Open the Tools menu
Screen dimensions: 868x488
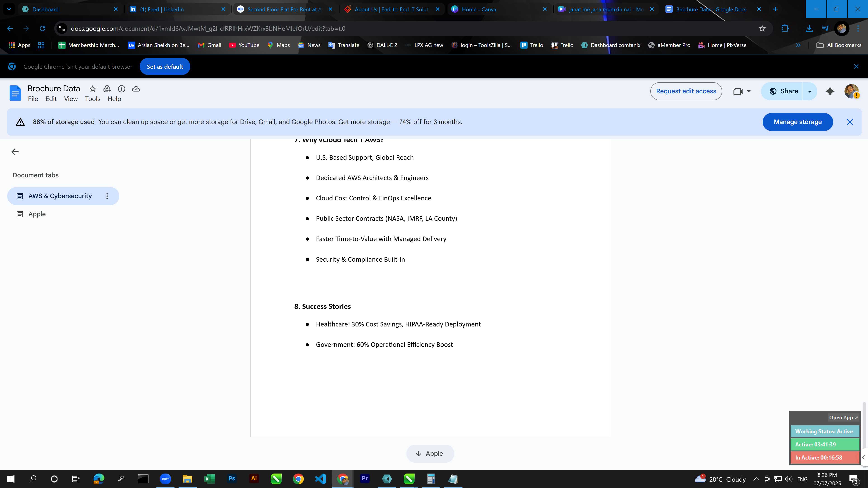coord(93,99)
